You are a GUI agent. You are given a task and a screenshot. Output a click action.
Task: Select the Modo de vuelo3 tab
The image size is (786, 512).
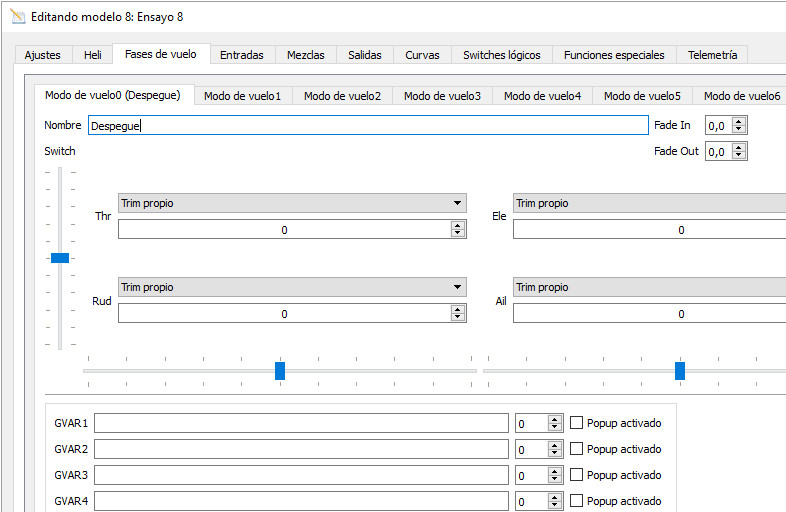point(442,96)
